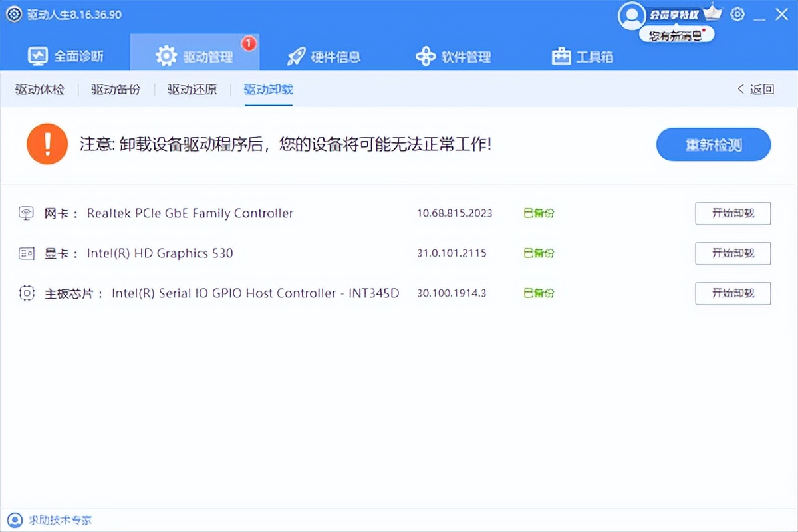This screenshot has width=798, height=532.
Task: Go back using the 返回 link
Action: coord(755,90)
